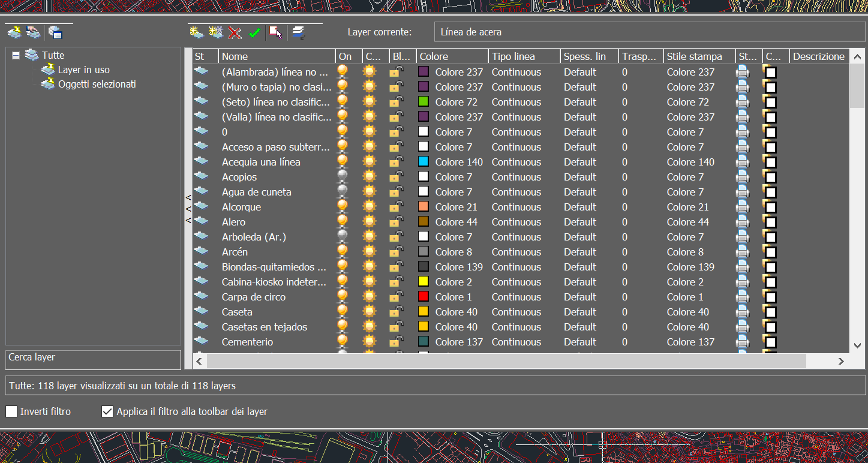The width and height of the screenshot is (868, 463).
Task: Sort by the On column header
Action: click(349, 56)
